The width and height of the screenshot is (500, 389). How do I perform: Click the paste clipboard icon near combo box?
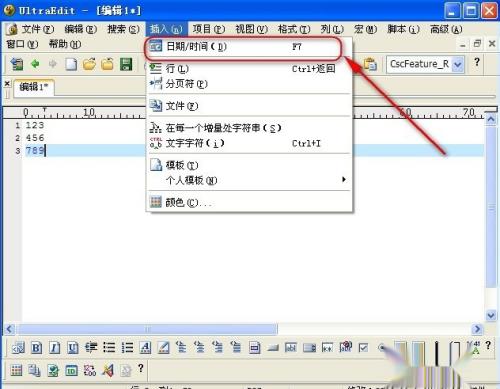(x=370, y=64)
